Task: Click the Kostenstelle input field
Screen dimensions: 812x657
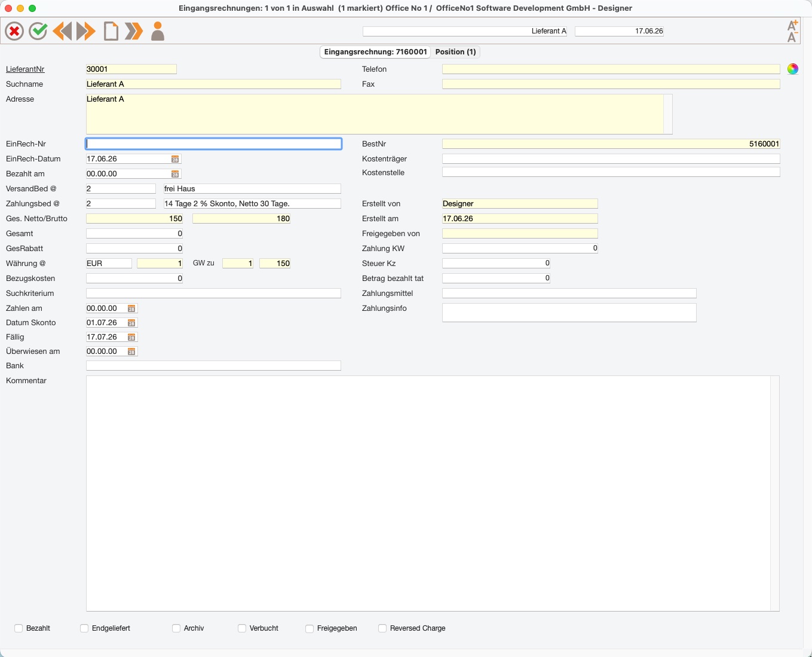Action: coord(611,172)
